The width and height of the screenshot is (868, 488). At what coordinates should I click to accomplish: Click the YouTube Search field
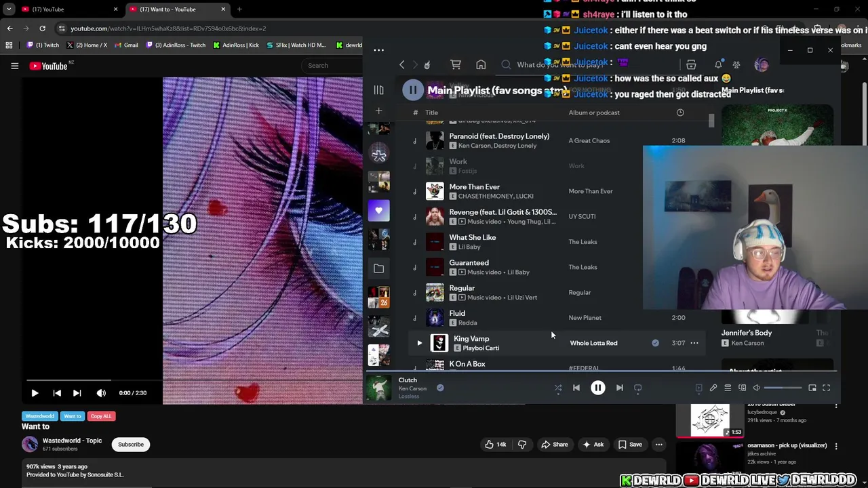(x=332, y=66)
